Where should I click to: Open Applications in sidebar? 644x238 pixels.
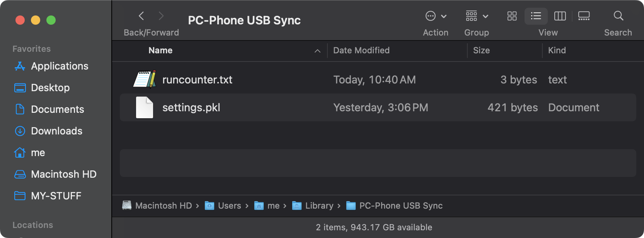point(60,66)
